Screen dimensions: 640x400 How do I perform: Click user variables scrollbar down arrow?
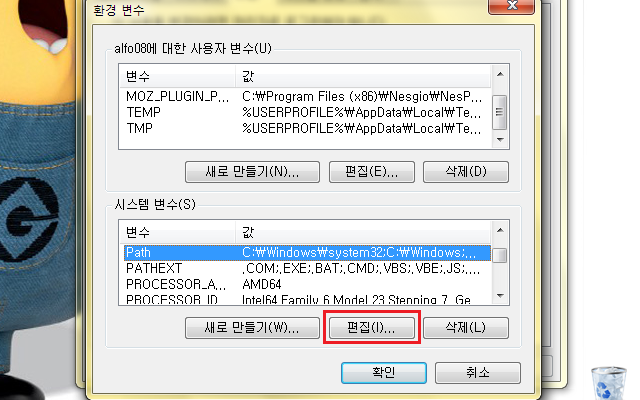[x=500, y=140]
